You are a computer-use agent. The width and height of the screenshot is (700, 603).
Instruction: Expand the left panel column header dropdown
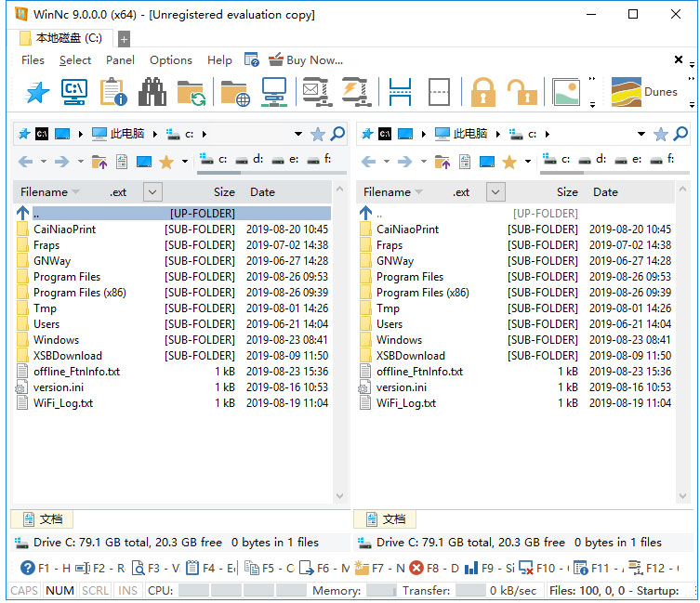click(x=152, y=192)
